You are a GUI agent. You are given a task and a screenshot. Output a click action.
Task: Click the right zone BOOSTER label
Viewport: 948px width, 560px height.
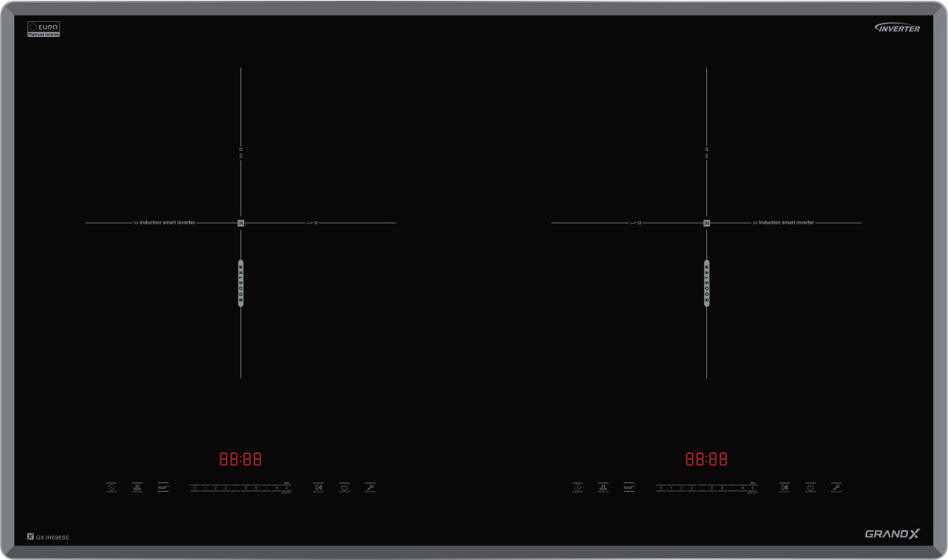[706, 282]
